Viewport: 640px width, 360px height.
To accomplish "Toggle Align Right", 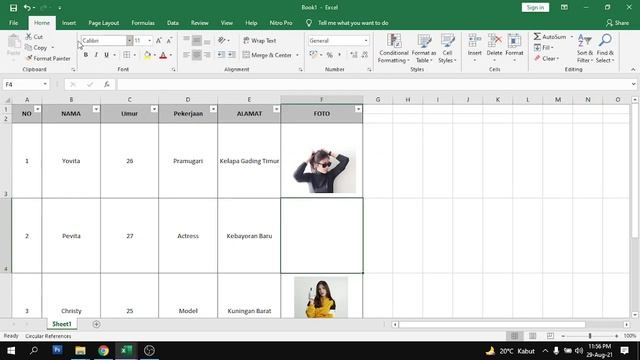I will pyautogui.click(x=207, y=55).
